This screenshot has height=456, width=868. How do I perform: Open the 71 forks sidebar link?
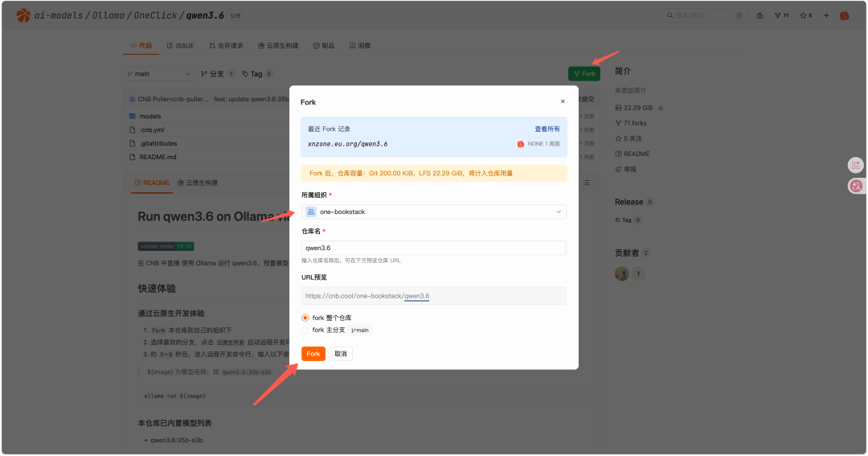click(x=631, y=123)
